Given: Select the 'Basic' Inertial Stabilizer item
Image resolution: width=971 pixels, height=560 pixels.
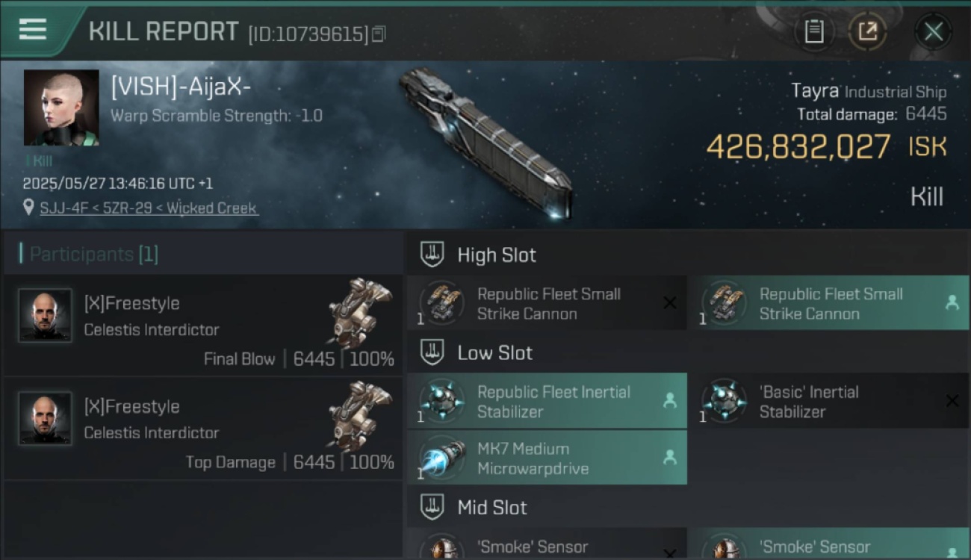Looking at the screenshot, I should [x=829, y=401].
